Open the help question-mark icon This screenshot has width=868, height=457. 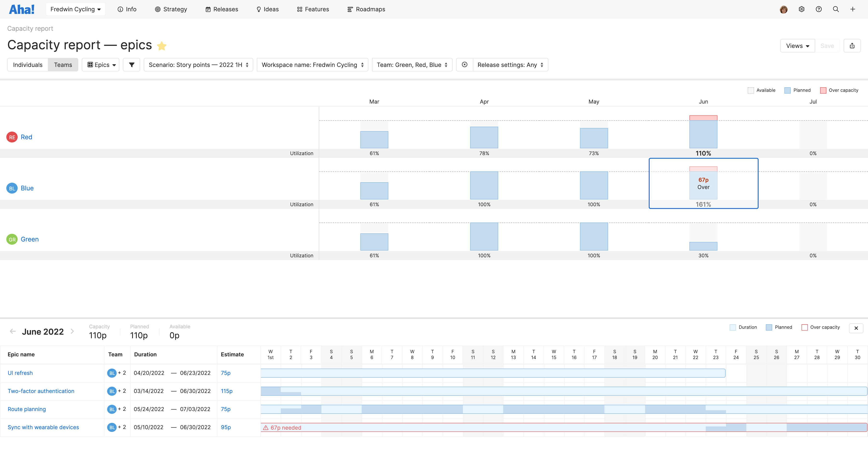[x=819, y=9]
